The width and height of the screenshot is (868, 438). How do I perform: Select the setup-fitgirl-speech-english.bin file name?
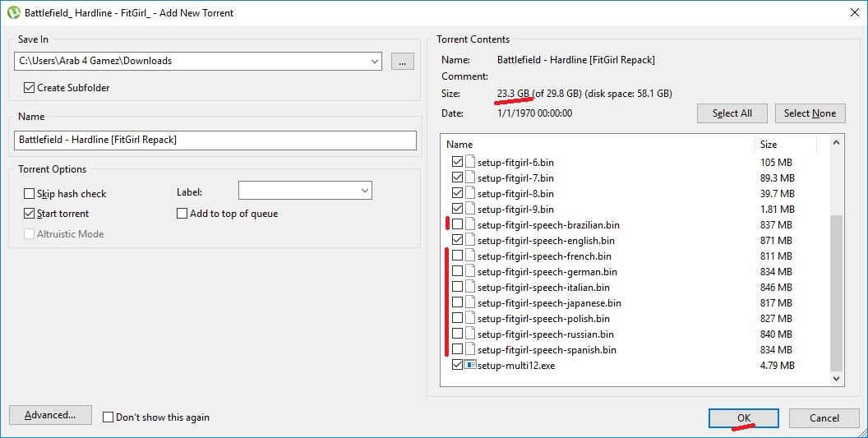click(x=546, y=240)
